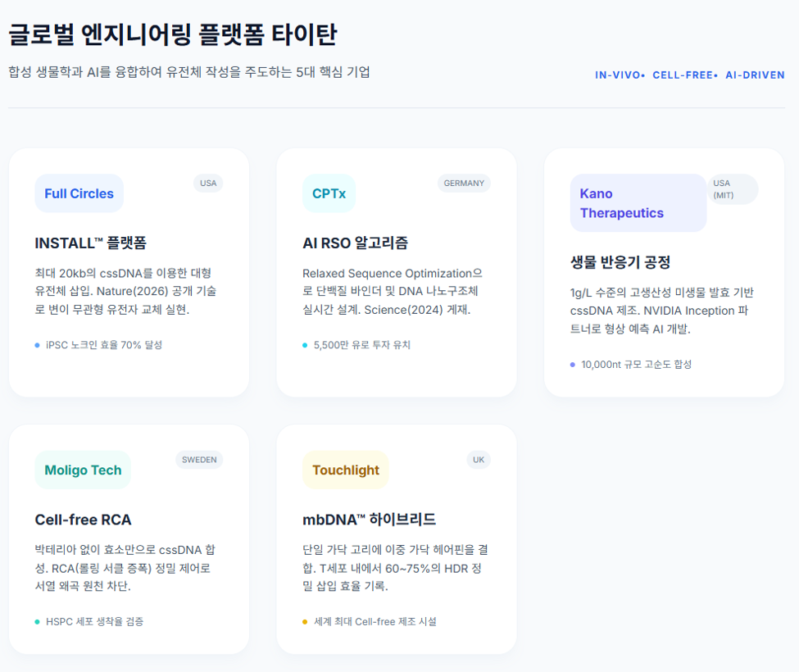Click the Moligo Tech badge
The width and height of the screenshot is (799, 672).
pyautogui.click(x=83, y=470)
